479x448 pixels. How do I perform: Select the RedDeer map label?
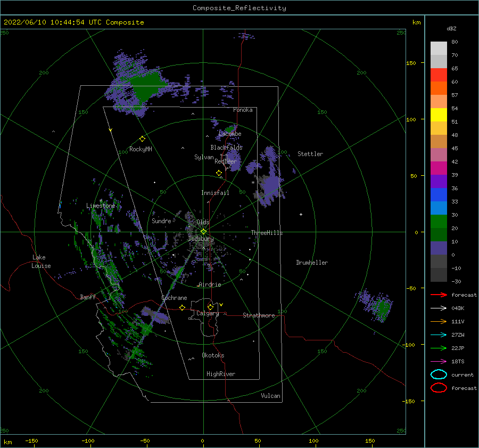(x=226, y=161)
